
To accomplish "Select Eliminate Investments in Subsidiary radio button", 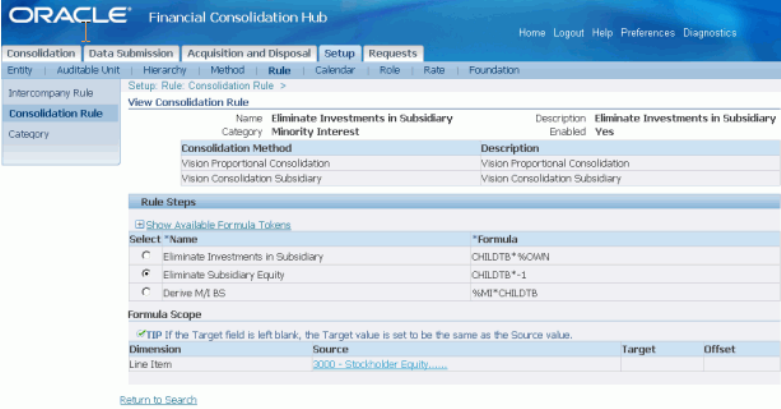I will (146, 256).
